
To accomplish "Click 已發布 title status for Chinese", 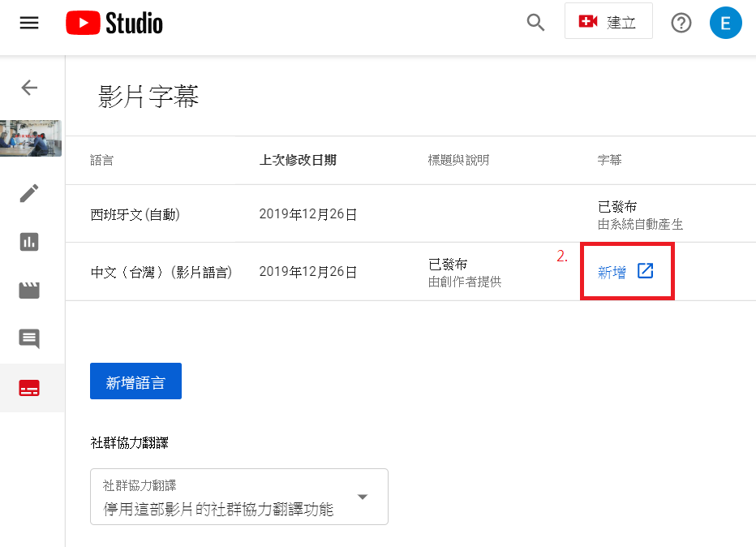I will pos(448,265).
